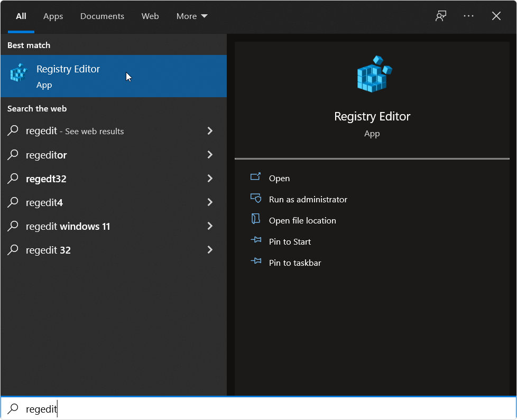517x420 pixels.
Task: Expand the regedit See web results arrow
Action: [x=210, y=131]
